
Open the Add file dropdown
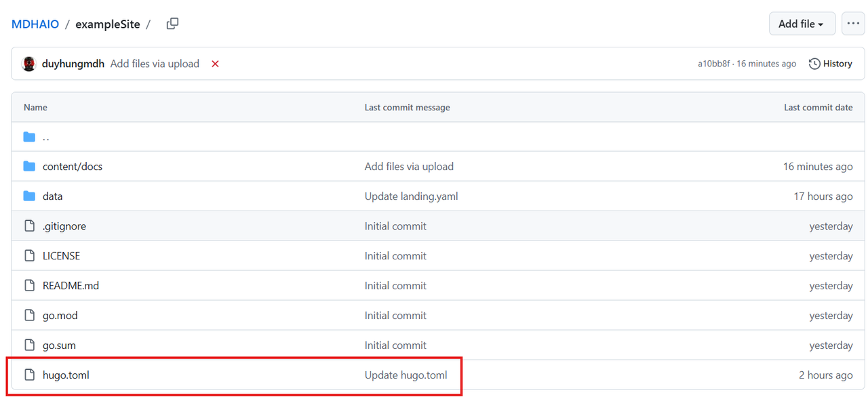click(802, 24)
